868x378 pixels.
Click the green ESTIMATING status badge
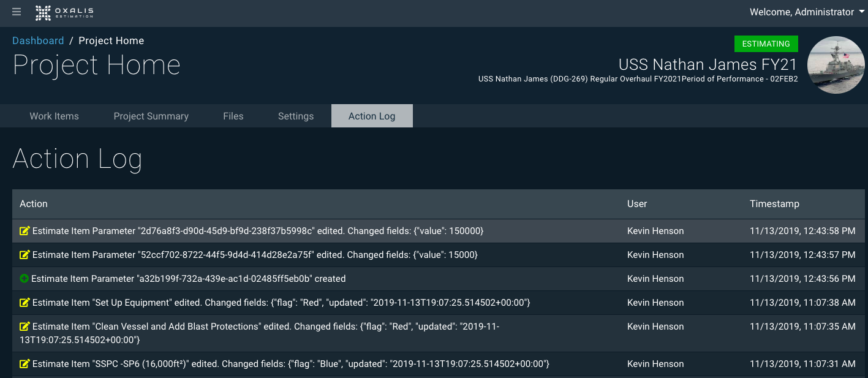point(766,43)
